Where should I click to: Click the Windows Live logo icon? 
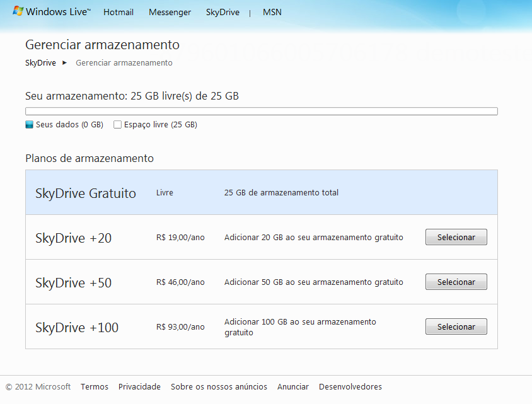coord(18,12)
